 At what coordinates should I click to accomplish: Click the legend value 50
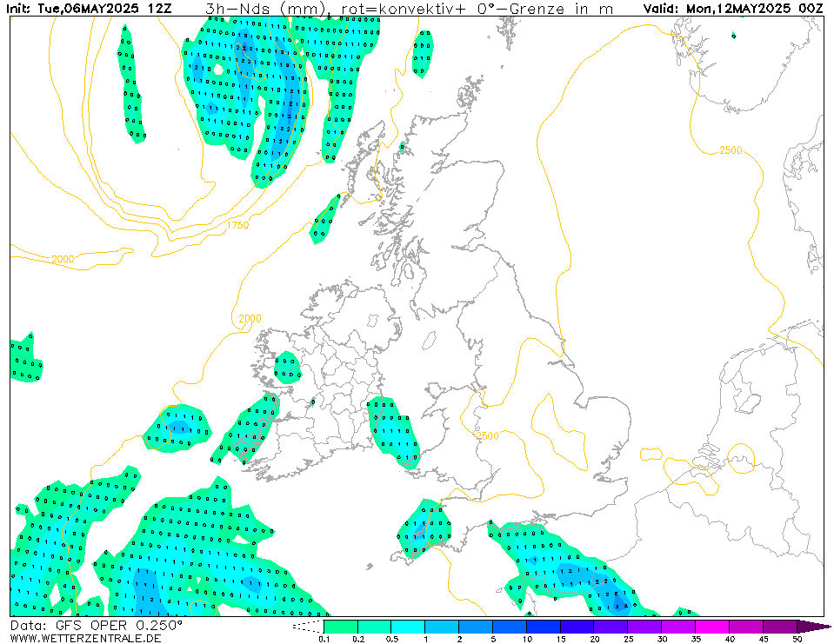pyautogui.click(x=797, y=639)
